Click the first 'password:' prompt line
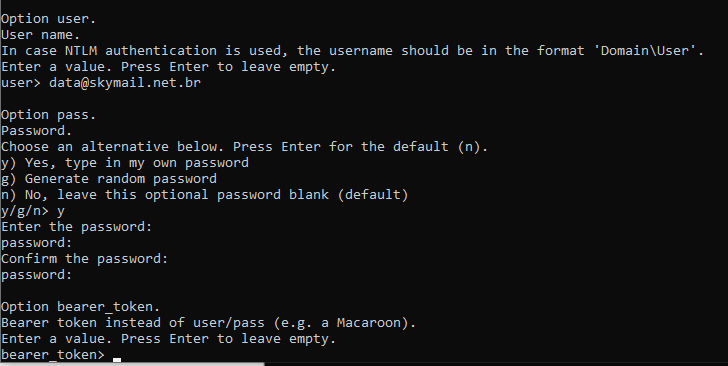Screen dimensions: 728x366 [x=37, y=243]
